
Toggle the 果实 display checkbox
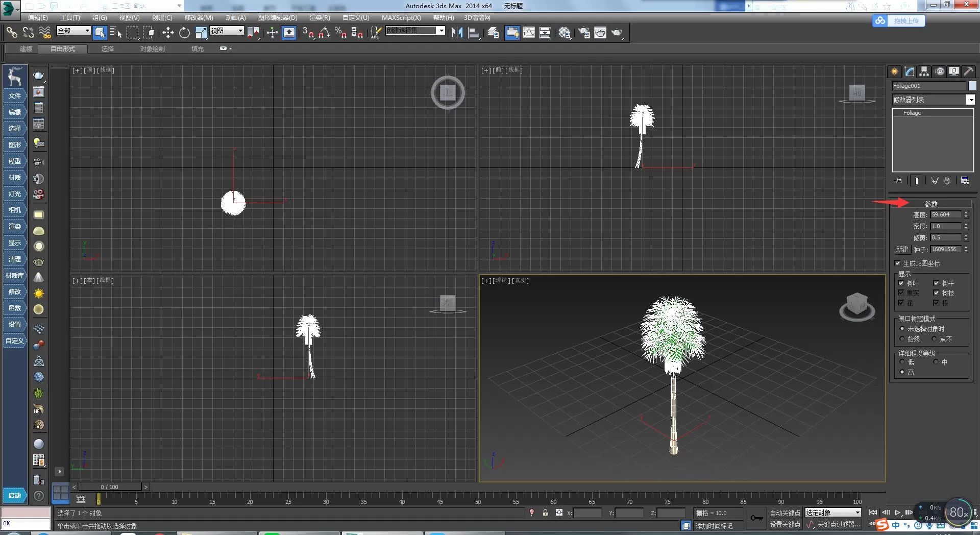[x=901, y=293]
